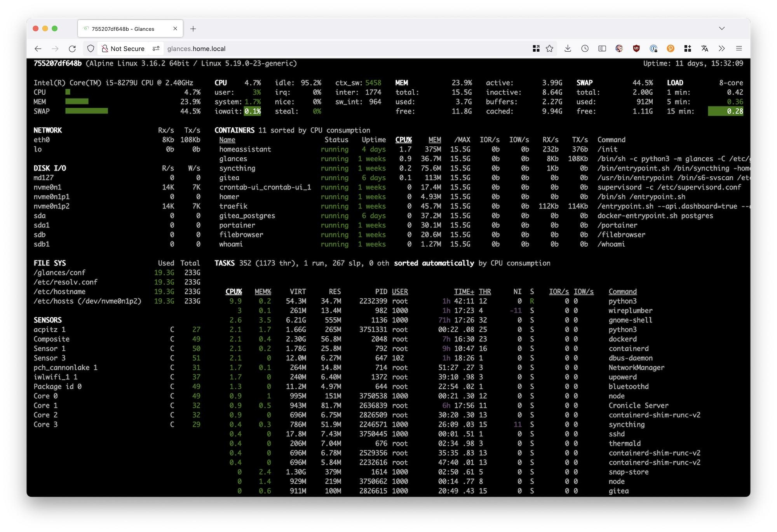
Task: Reload the Glances page
Action: pos(72,49)
